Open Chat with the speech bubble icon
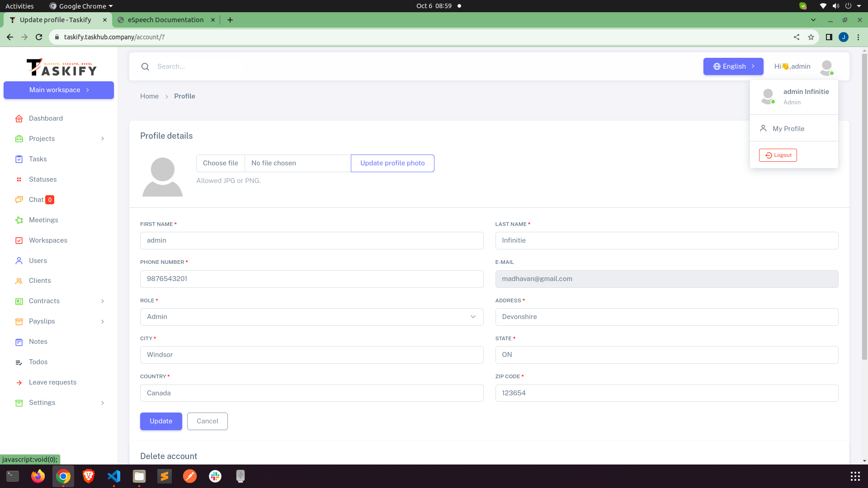The width and height of the screenshot is (868, 488). tap(19, 200)
